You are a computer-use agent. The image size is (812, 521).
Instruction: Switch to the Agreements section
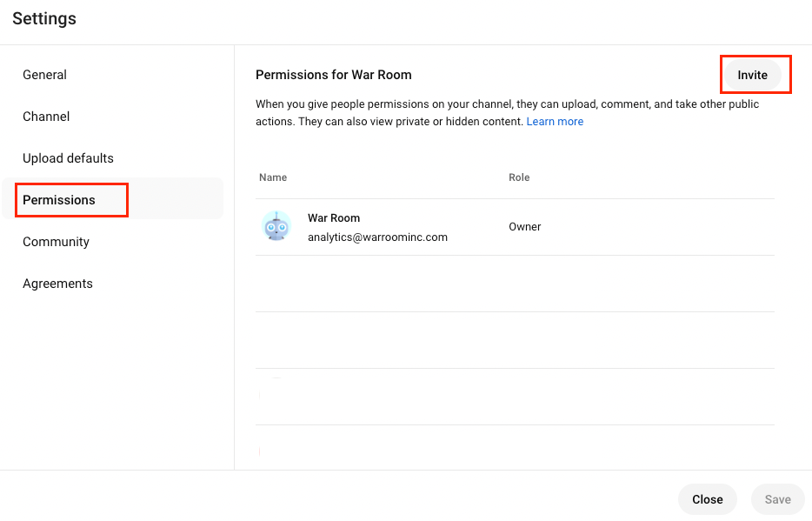click(x=57, y=284)
